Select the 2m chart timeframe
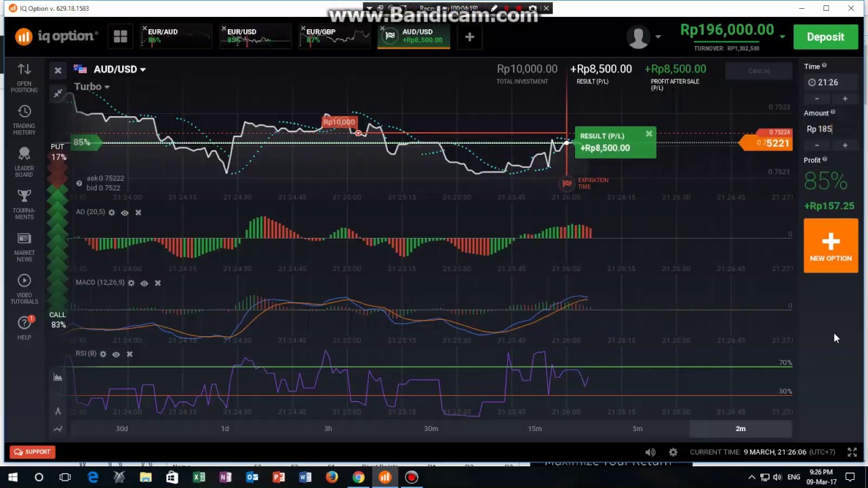The height and width of the screenshot is (488, 868). pyautogui.click(x=741, y=428)
